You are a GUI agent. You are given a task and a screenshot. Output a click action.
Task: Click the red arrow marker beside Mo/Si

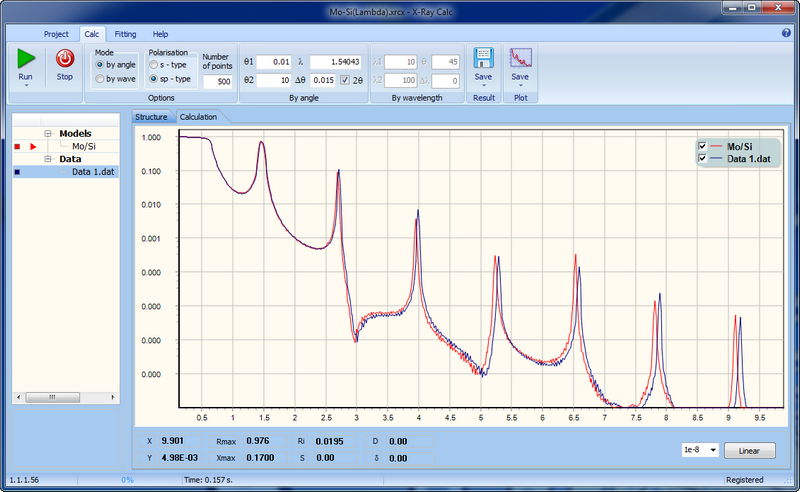(x=34, y=146)
